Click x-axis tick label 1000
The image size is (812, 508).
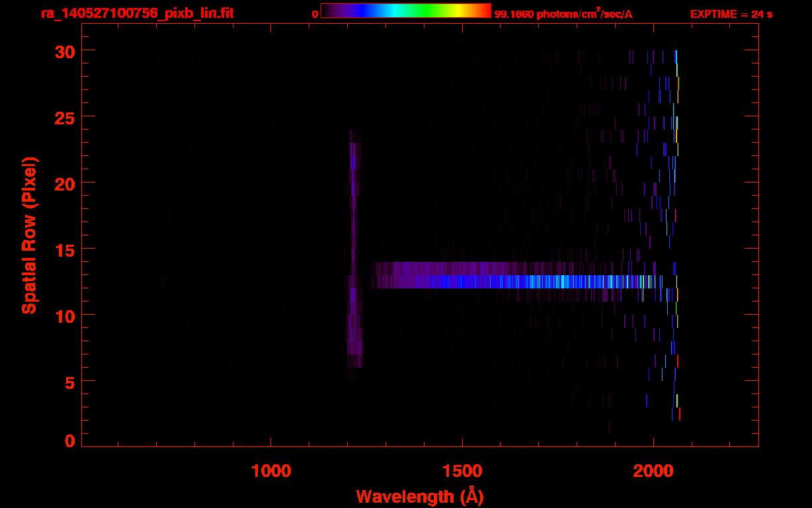(x=271, y=470)
